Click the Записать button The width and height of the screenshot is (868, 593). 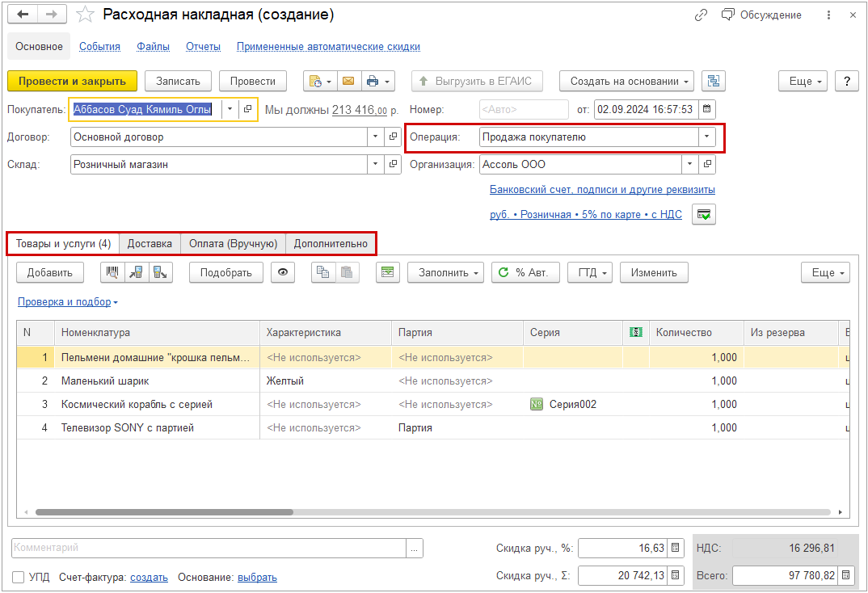pos(179,82)
